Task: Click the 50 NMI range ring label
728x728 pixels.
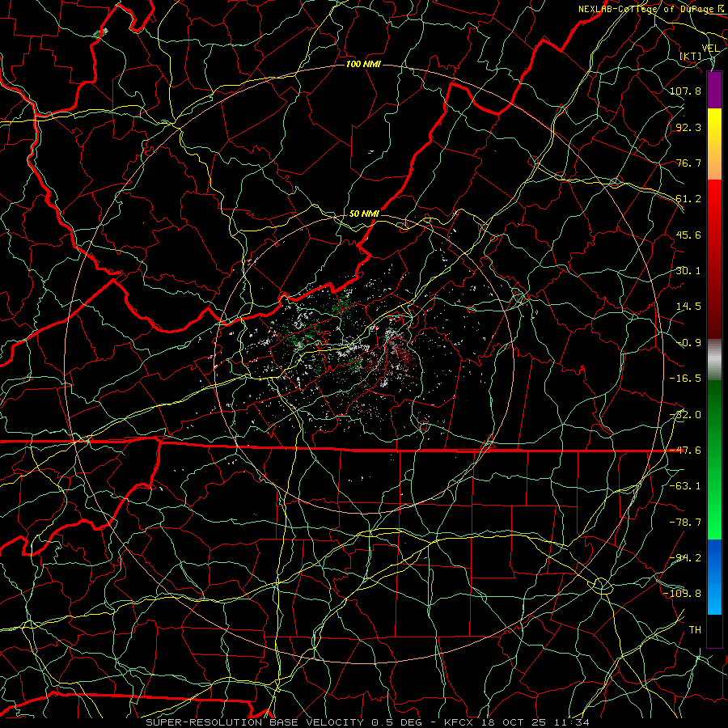Action: 364,214
